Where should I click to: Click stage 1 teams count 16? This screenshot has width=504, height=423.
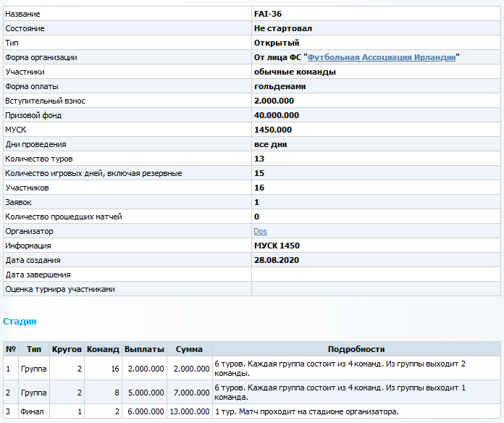pos(115,369)
